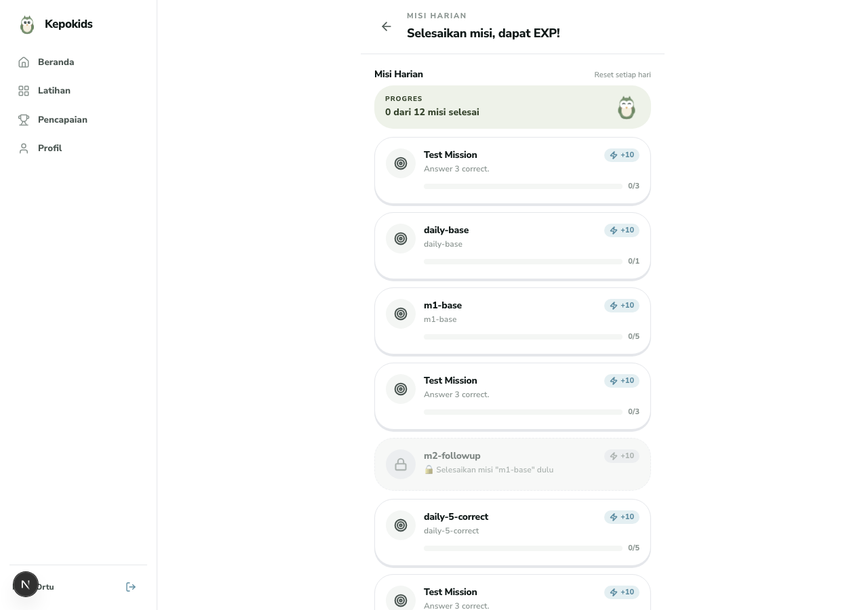Click the Beranda home icon
This screenshot has width=868, height=610.
pyautogui.click(x=24, y=62)
